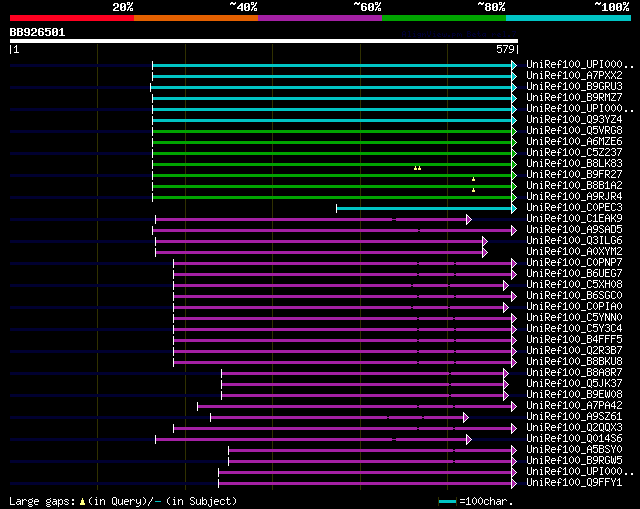Image resolution: width=640 pixels, height=509 pixels.
Task: Click the arrowhead ending the UniRef100_A7PXX2 bar
Action: (514, 76)
